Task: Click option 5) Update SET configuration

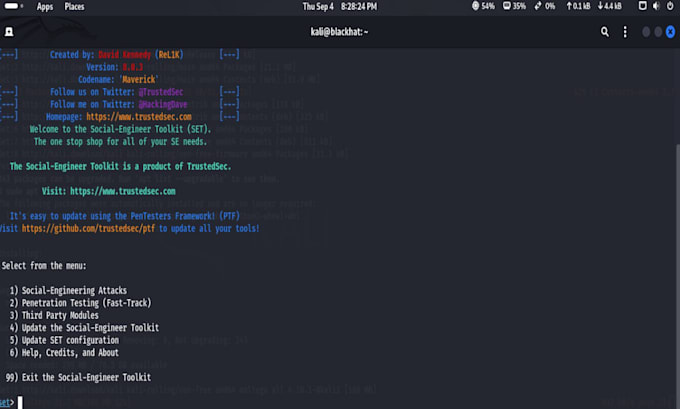Action: point(64,340)
